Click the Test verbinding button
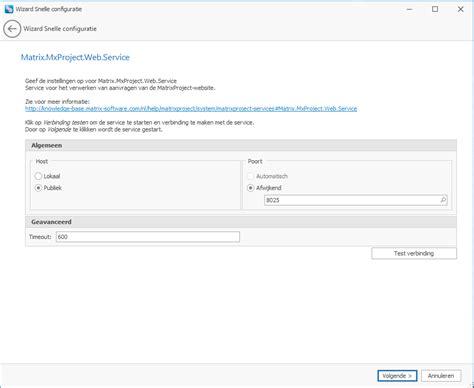The width and height of the screenshot is (474, 388). [414, 253]
